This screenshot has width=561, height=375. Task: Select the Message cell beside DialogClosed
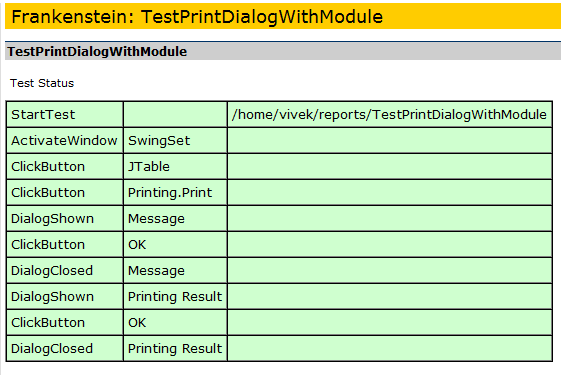pyautogui.click(x=175, y=271)
